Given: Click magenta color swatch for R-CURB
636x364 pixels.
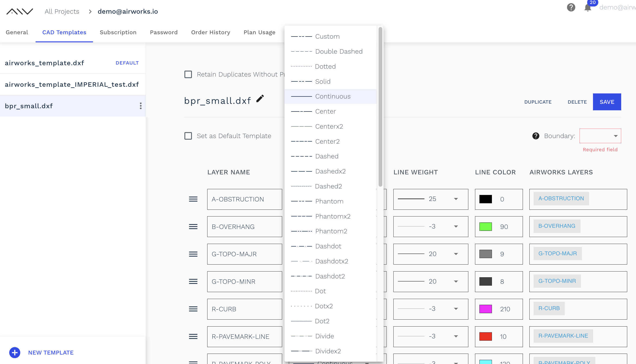Looking at the screenshot, I should point(485,309).
